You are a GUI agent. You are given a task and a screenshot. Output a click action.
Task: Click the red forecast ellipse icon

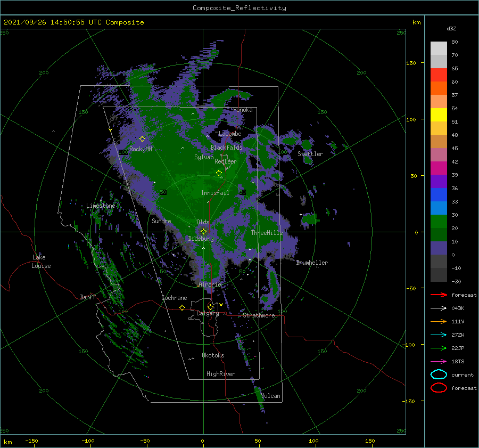click(x=439, y=388)
